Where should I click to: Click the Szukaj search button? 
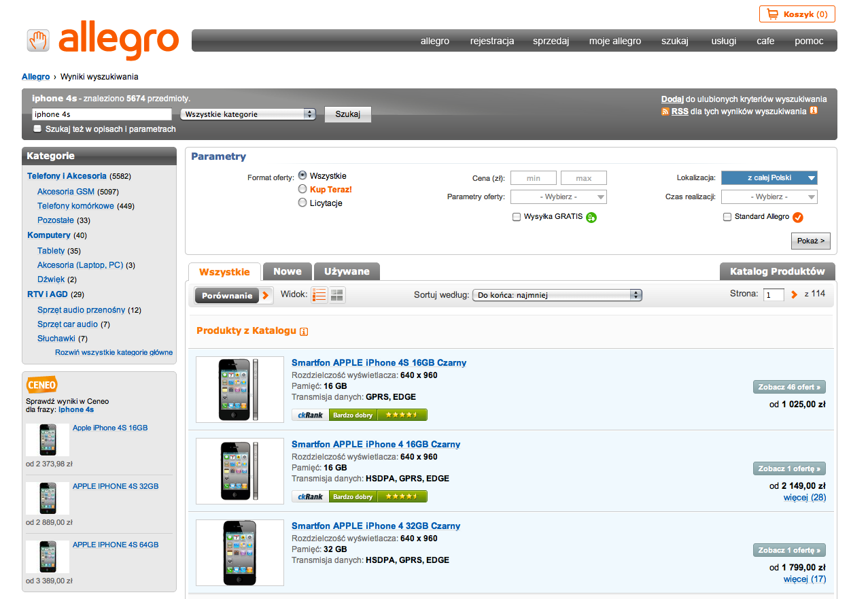pyautogui.click(x=348, y=114)
